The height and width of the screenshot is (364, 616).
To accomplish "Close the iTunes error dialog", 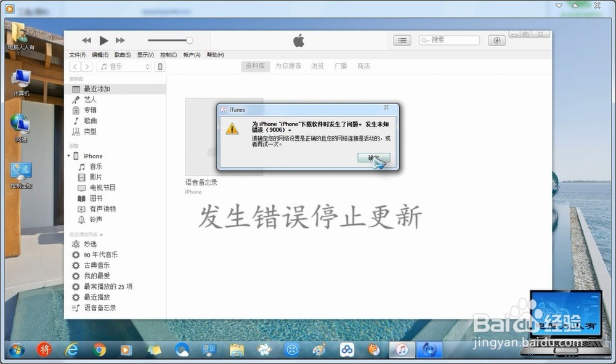I will click(386, 107).
